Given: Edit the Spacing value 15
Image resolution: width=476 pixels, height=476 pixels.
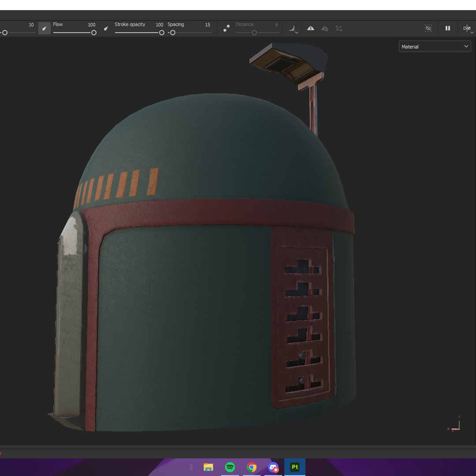Looking at the screenshot, I should (x=208, y=25).
